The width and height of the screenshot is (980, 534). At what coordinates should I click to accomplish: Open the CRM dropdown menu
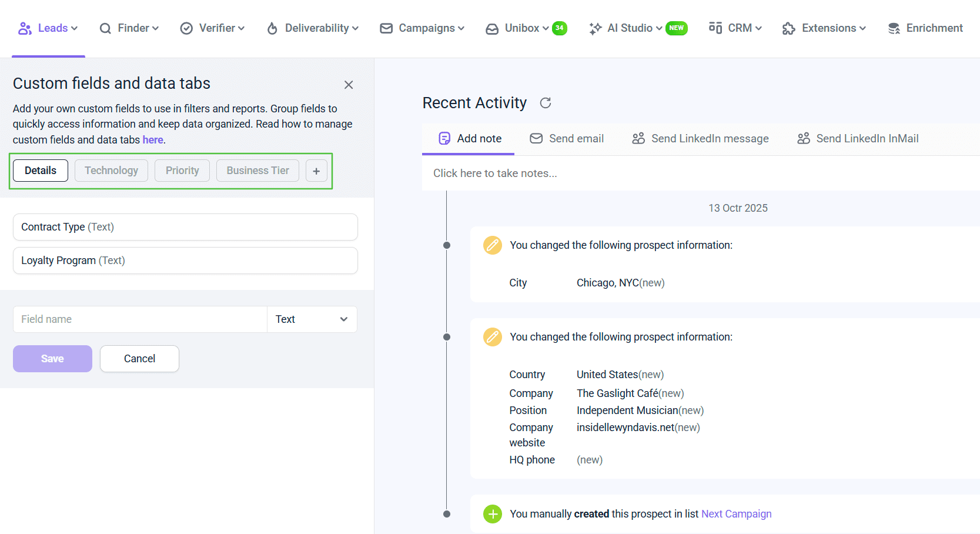(x=735, y=28)
